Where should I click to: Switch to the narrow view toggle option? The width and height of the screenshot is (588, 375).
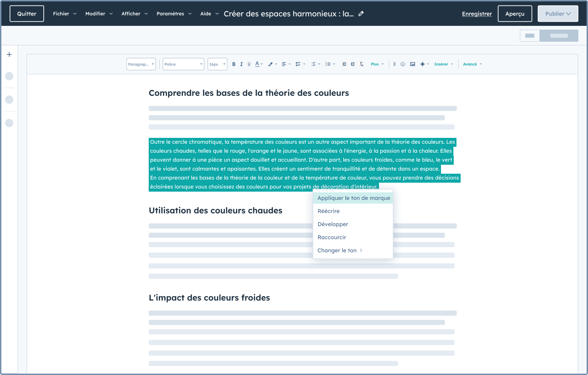pos(529,36)
